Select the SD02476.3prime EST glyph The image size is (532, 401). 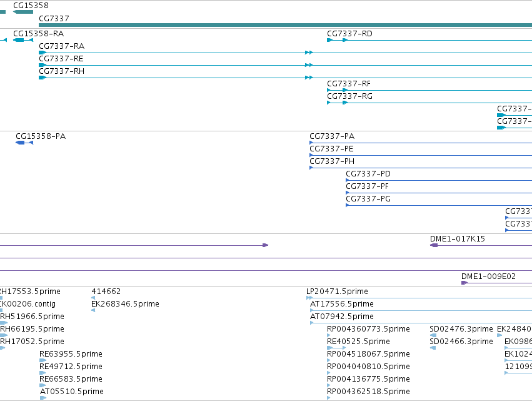coord(433,335)
